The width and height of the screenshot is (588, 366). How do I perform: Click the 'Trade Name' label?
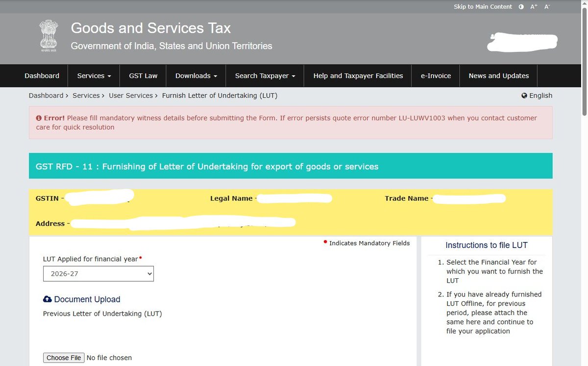pos(406,198)
